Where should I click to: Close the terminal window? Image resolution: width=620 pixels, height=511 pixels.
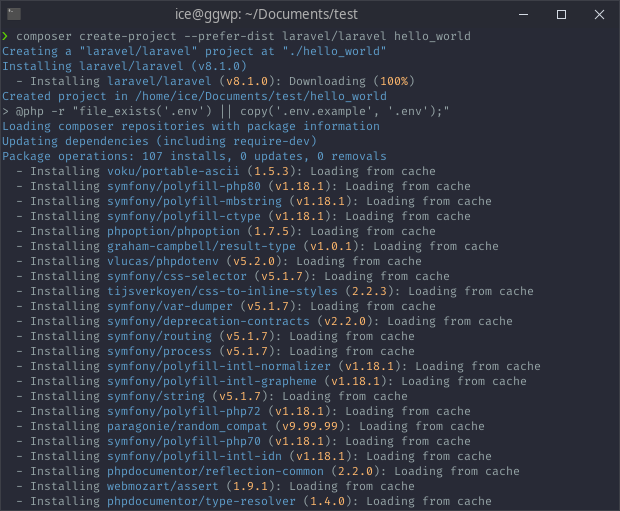click(599, 15)
